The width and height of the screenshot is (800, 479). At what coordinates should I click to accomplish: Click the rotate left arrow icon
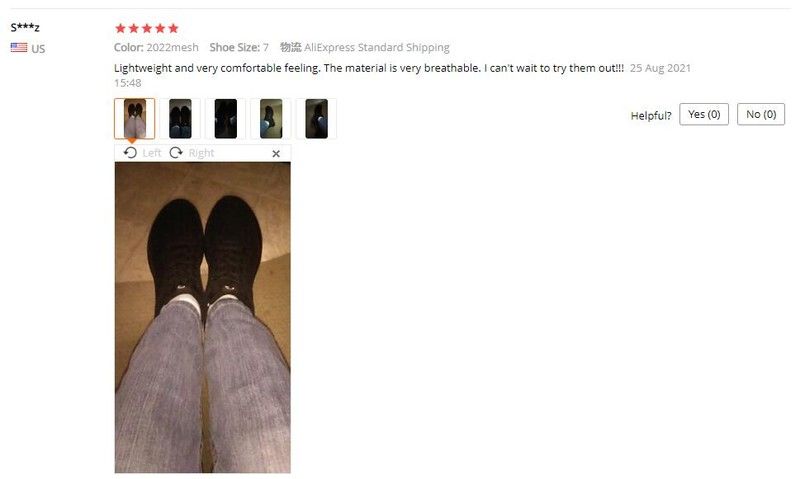click(130, 153)
